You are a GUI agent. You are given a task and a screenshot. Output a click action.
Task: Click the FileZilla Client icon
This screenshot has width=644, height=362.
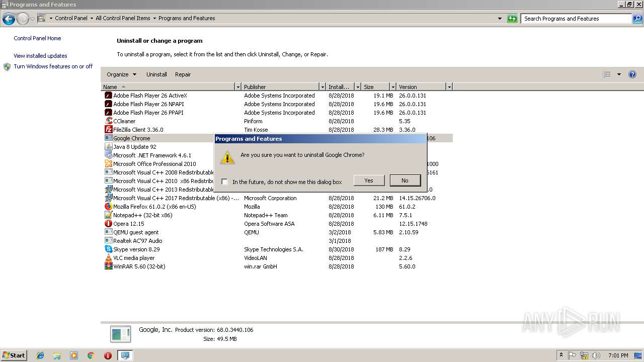(x=108, y=130)
